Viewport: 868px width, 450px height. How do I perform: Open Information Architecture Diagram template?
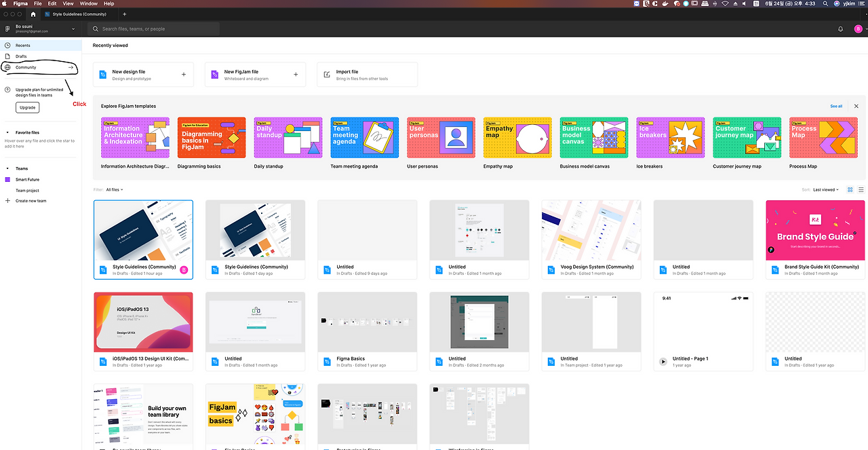pos(136,143)
